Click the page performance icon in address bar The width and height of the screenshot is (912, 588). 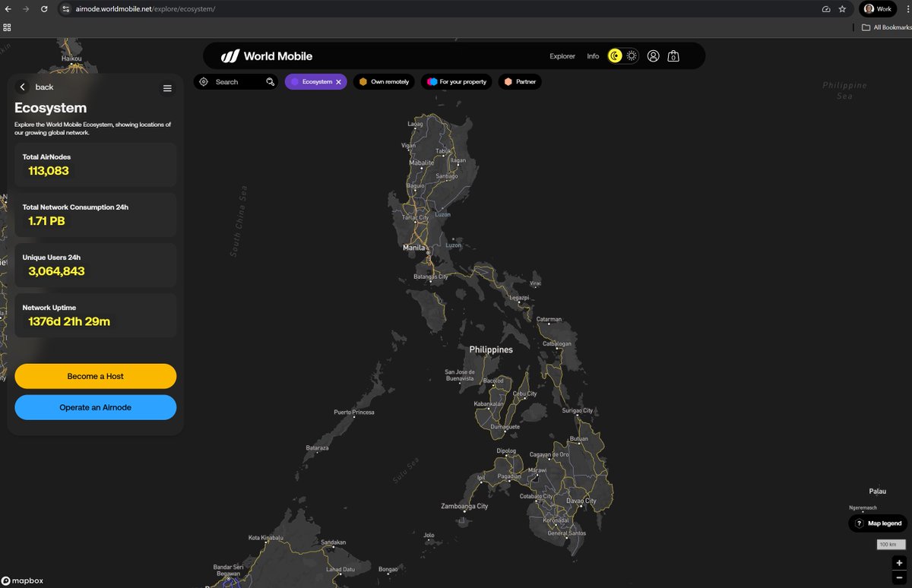click(826, 9)
